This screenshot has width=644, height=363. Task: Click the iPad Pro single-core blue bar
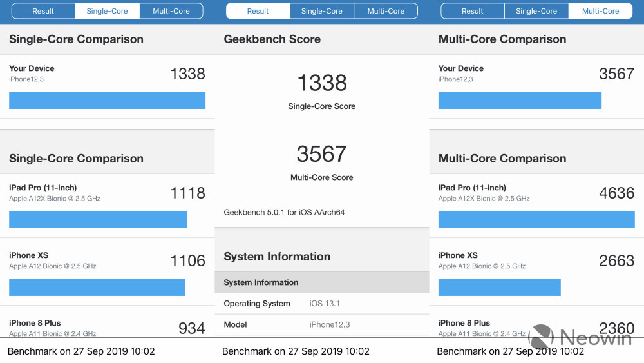(98, 219)
